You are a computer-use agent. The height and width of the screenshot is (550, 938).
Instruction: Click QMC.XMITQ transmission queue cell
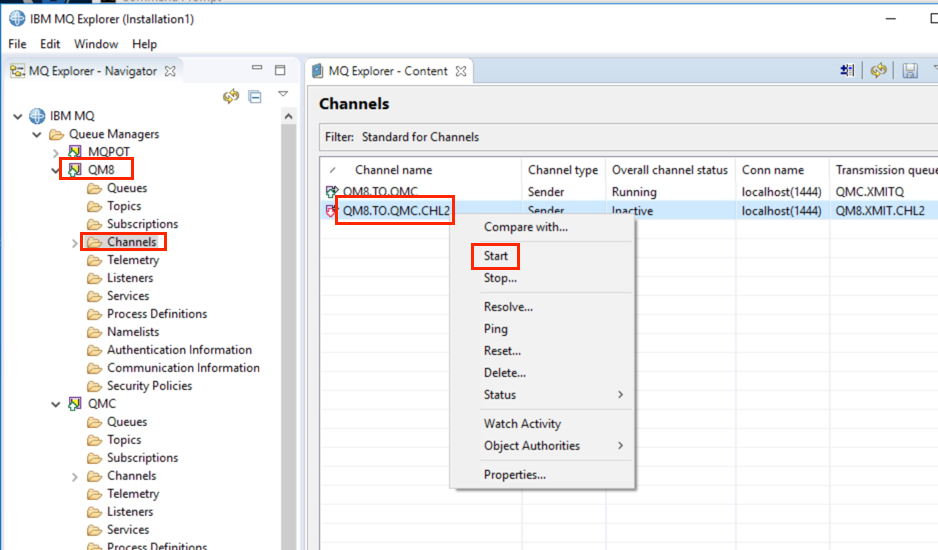point(870,192)
